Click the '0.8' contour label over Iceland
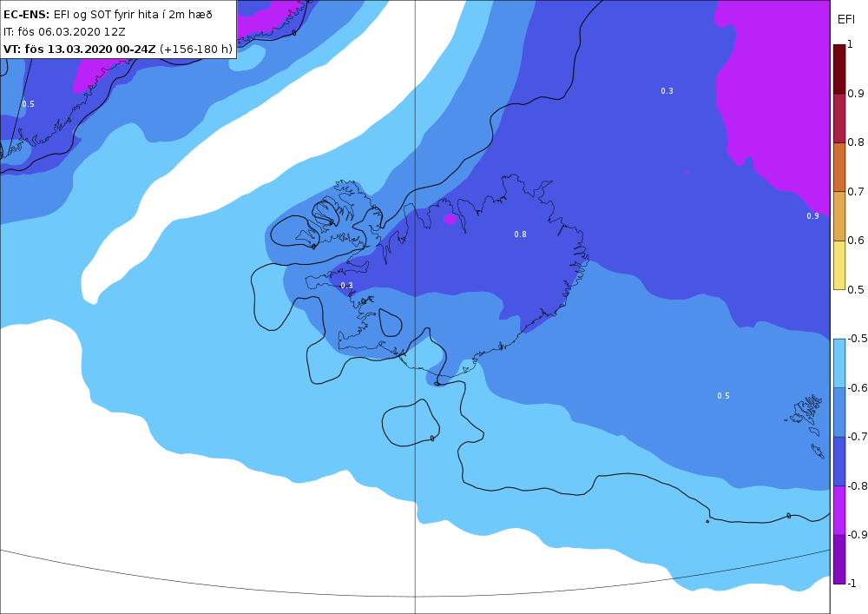868x614 pixels. click(520, 234)
